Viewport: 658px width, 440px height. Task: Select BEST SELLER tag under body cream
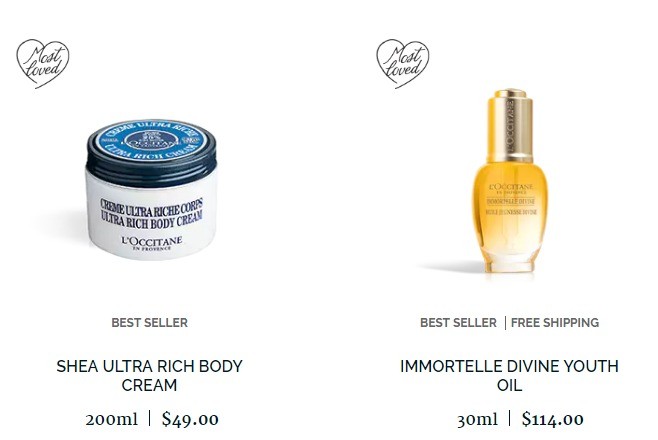150,323
